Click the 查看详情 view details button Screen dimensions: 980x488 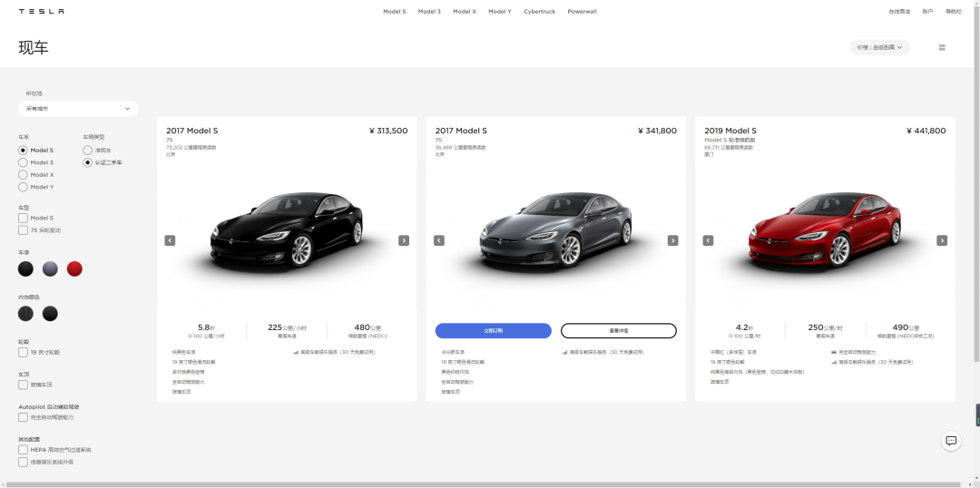click(619, 330)
